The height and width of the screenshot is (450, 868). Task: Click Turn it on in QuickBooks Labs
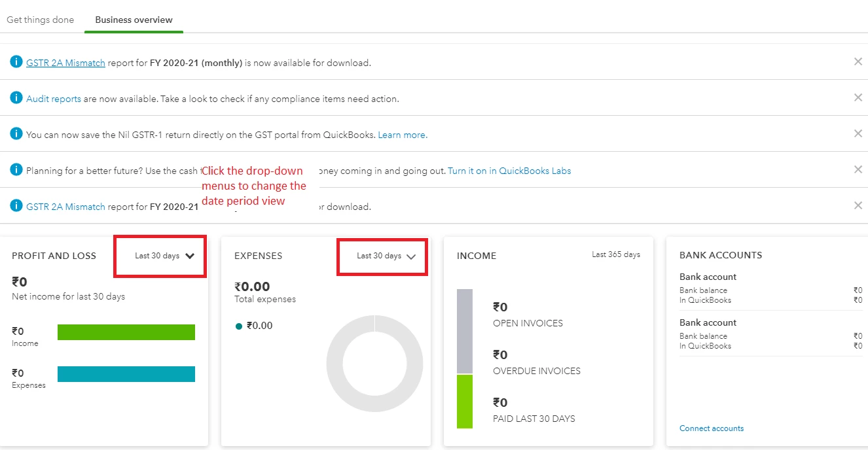509,171
